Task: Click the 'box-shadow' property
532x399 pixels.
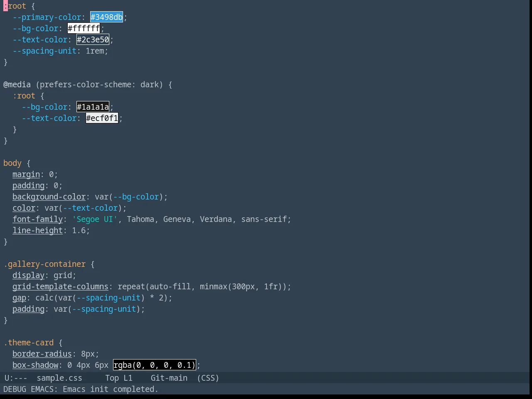Action: [35, 365]
